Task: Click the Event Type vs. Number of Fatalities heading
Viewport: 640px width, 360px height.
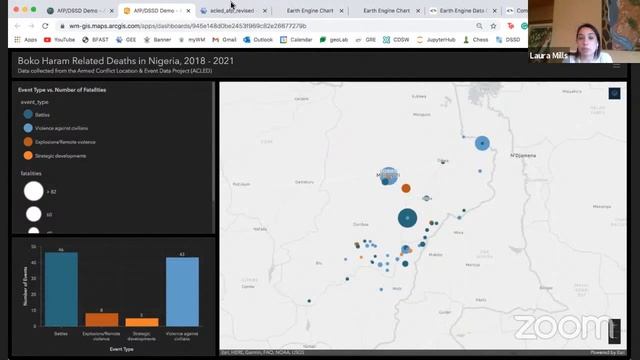Action: pos(62,90)
